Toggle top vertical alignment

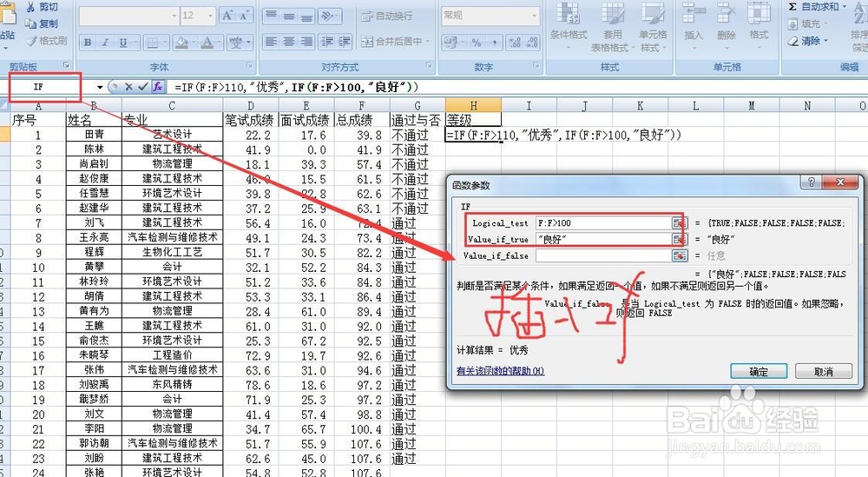[x=271, y=16]
